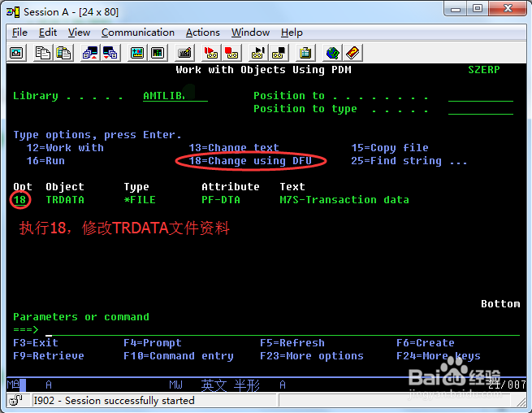This screenshot has height=413, width=532.
Task: Click the SZERP system name
Action: coord(484,70)
